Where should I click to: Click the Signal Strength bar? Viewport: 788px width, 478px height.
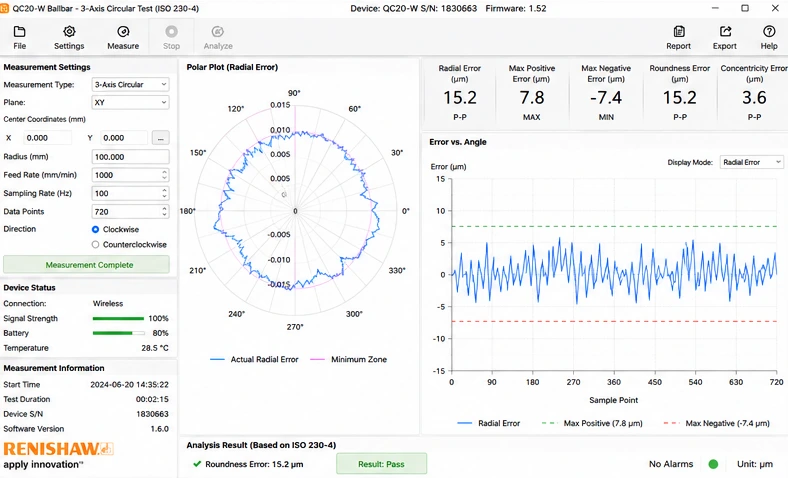click(x=118, y=319)
